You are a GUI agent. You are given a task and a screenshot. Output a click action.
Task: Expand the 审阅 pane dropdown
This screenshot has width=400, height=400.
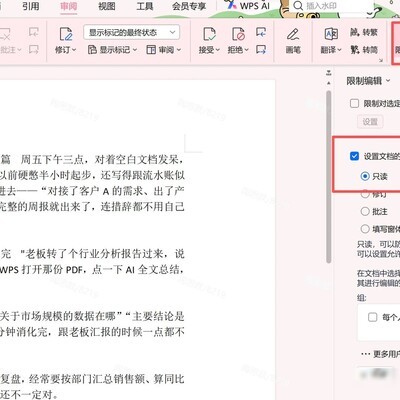click(x=179, y=50)
